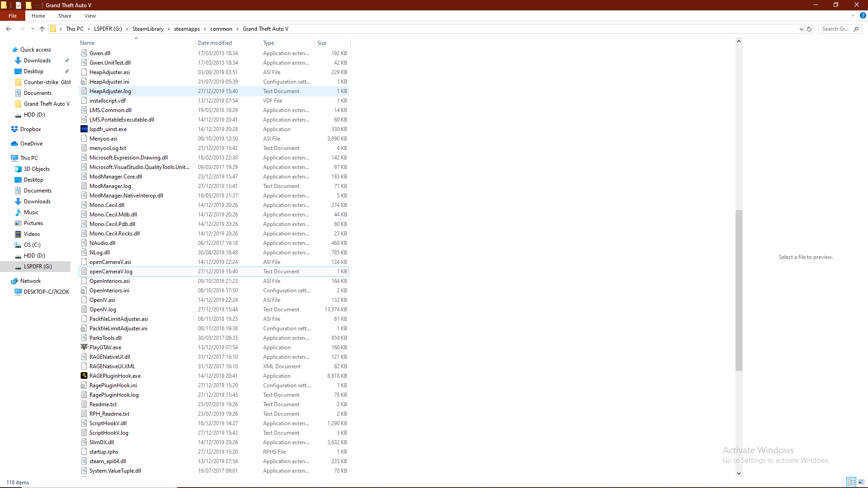Click the Refresh button in the address bar
Screen dimensions: 868x488
click(x=809, y=29)
